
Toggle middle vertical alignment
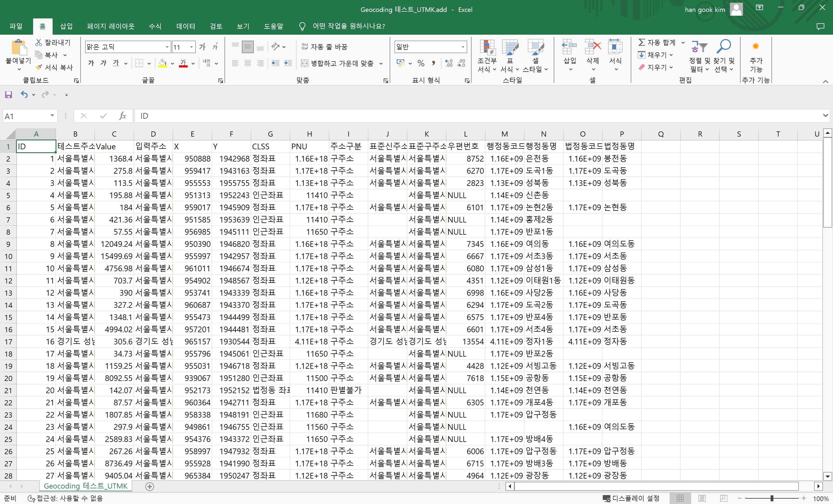pyautogui.click(x=248, y=47)
